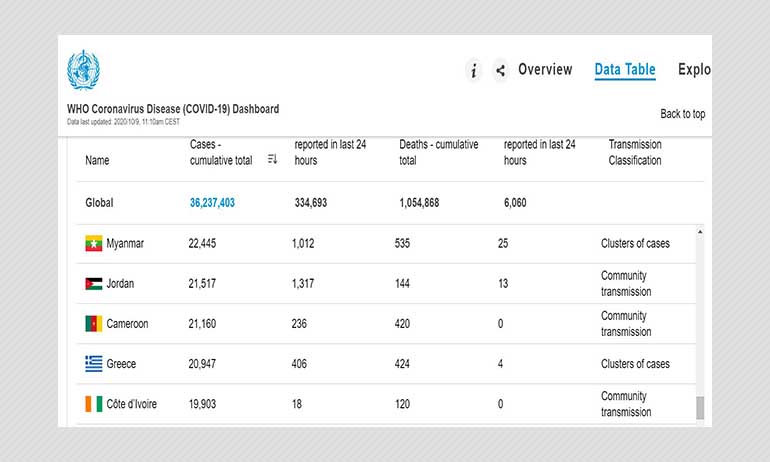The width and height of the screenshot is (770, 462).
Task: Click Transmission Classification column header
Action: pos(635,152)
